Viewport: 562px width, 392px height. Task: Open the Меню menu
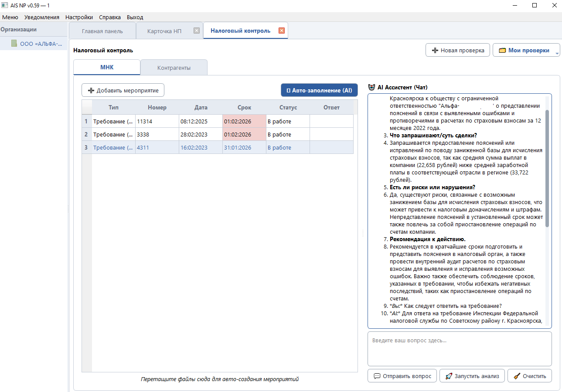coord(10,17)
